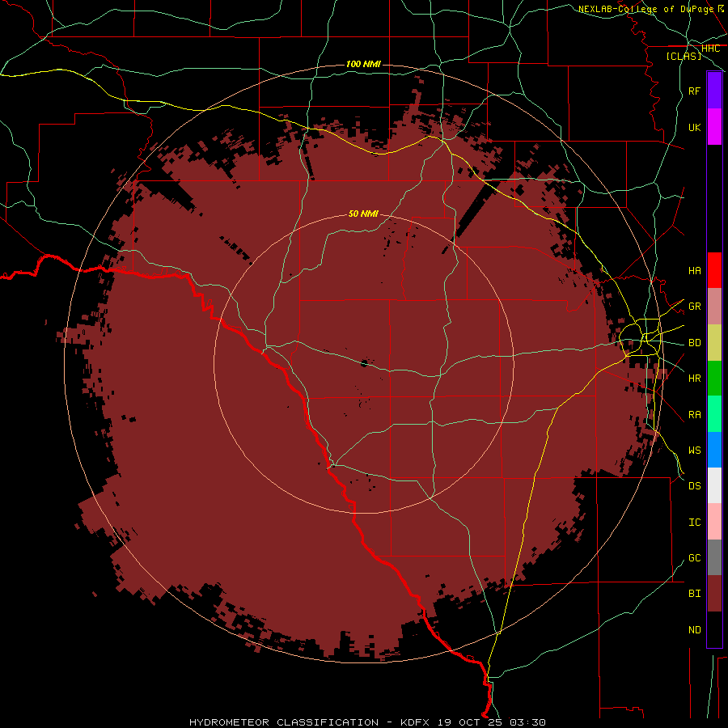Click the WS legend label
This screenshot has height=728, width=728.
tap(694, 450)
